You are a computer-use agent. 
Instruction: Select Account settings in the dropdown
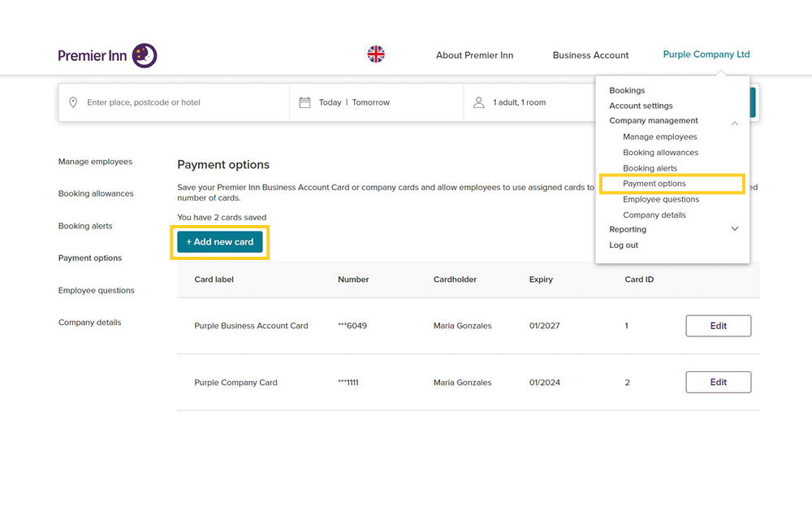coord(641,106)
